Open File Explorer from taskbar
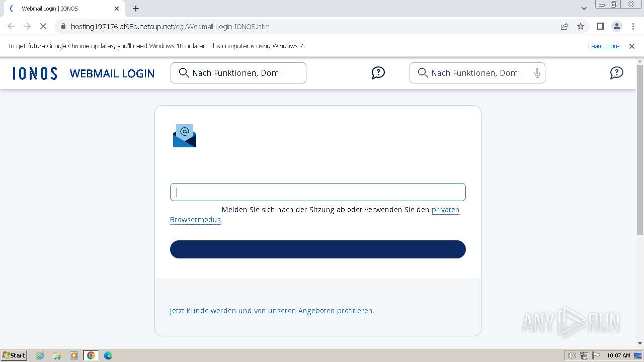Screen dimensions: 644x362 click(57, 355)
